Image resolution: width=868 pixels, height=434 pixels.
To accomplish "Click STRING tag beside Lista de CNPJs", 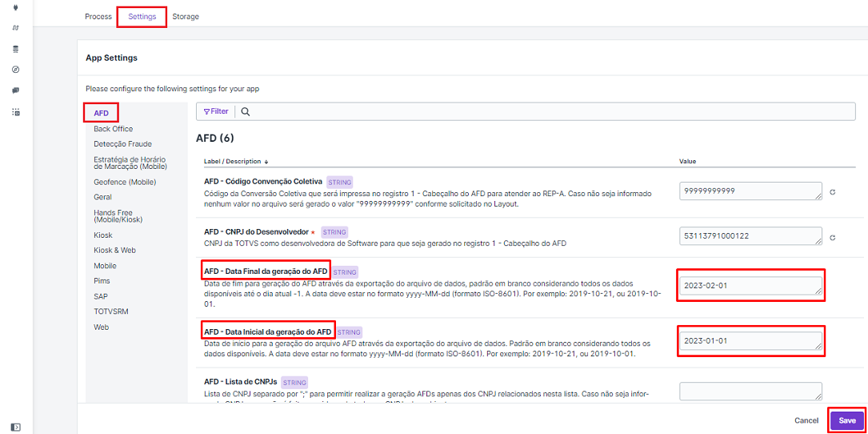I will (294, 382).
